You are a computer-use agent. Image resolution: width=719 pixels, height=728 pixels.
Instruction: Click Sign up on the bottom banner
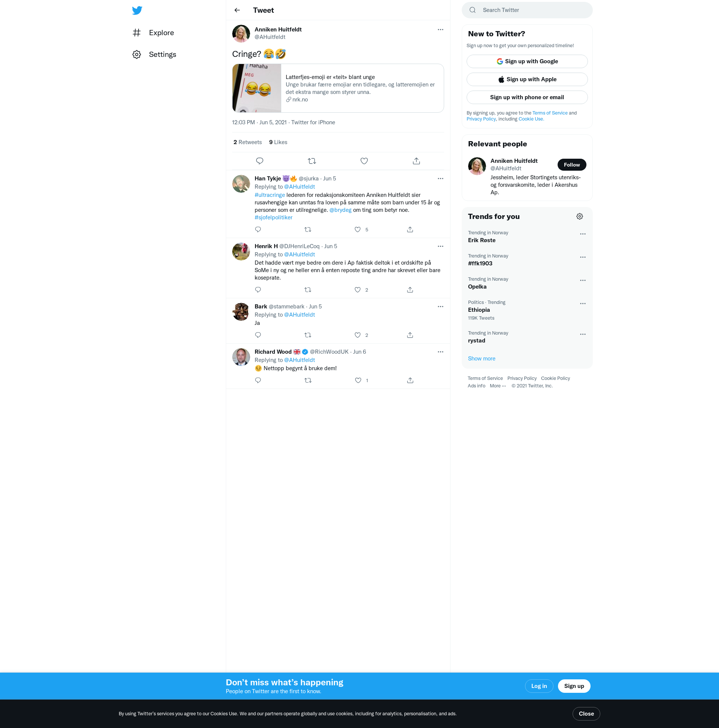[574, 686]
